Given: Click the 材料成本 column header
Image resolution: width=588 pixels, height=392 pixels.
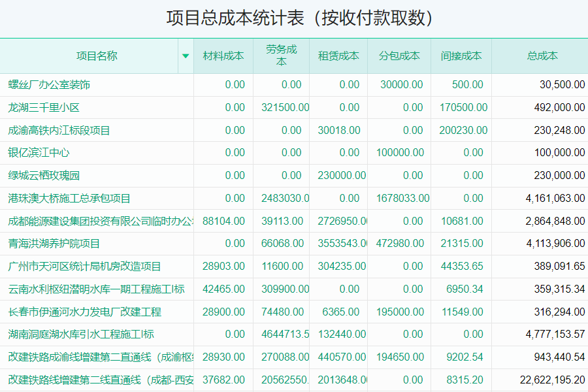Looking at the screenshot, I should 223,56.
